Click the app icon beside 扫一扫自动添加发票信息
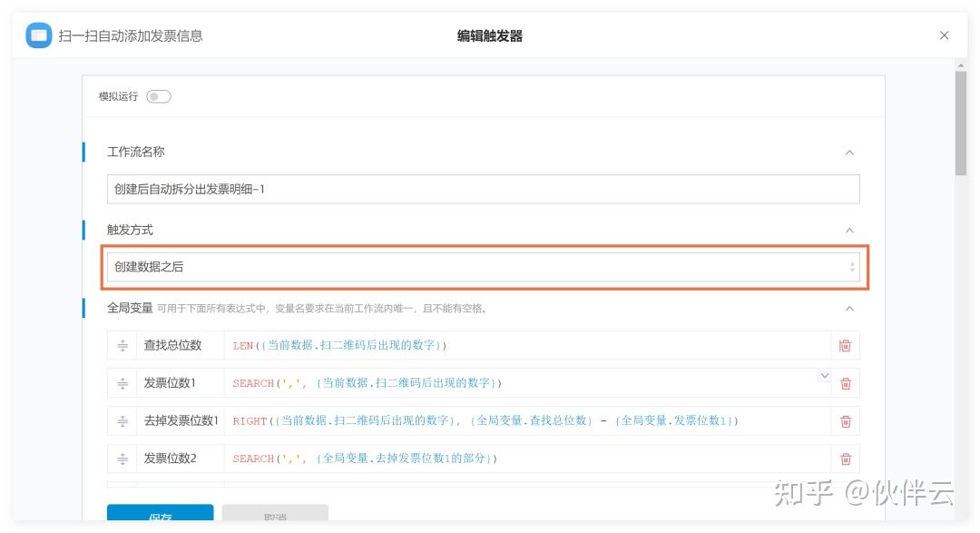 click(38, 36)
